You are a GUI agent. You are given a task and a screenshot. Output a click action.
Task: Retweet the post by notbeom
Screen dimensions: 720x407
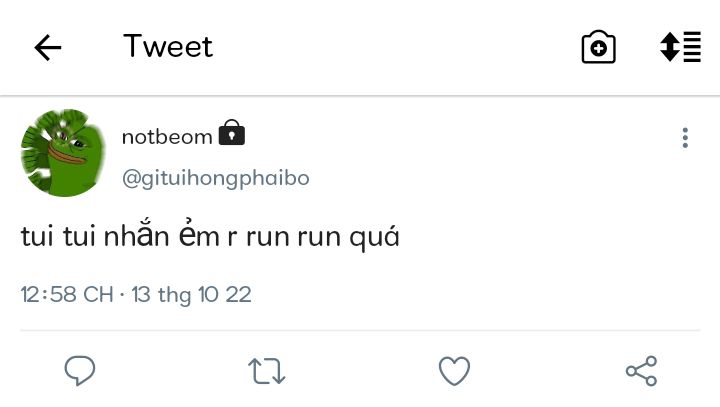tap(266, 371)
